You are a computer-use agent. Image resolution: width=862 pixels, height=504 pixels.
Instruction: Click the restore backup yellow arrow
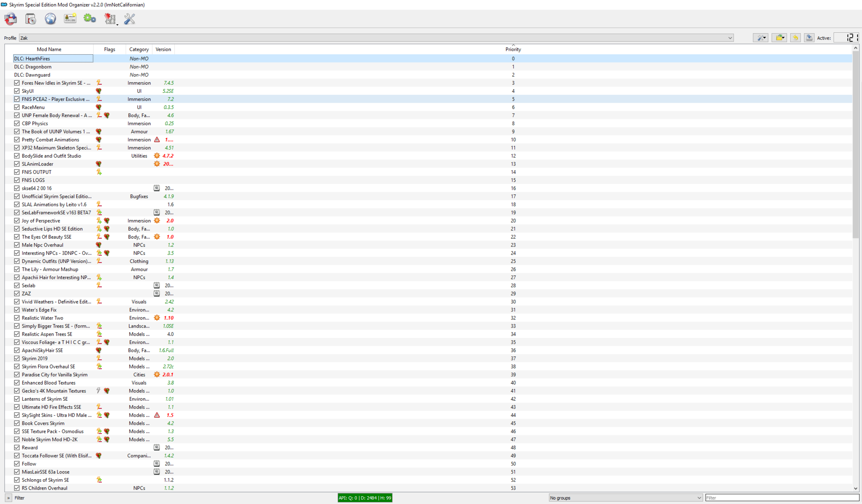[x=795, y=38]
